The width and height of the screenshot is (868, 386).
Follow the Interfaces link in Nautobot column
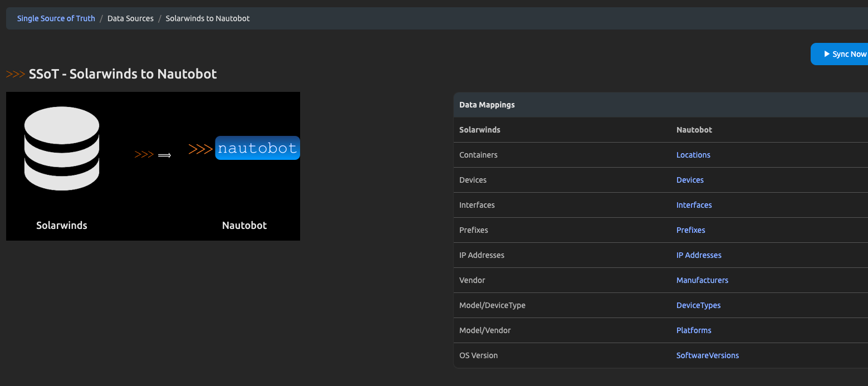[694, 205]
